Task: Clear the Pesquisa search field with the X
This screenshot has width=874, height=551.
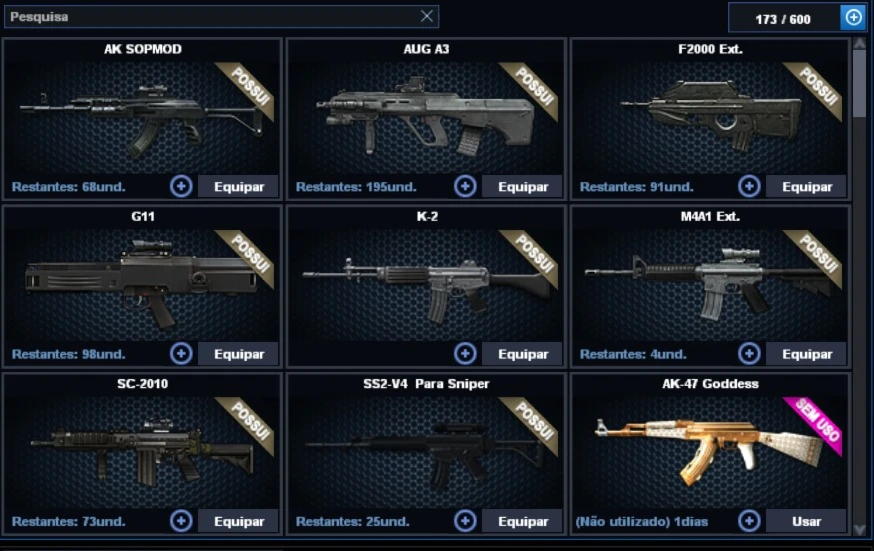Action: [427, 16]
